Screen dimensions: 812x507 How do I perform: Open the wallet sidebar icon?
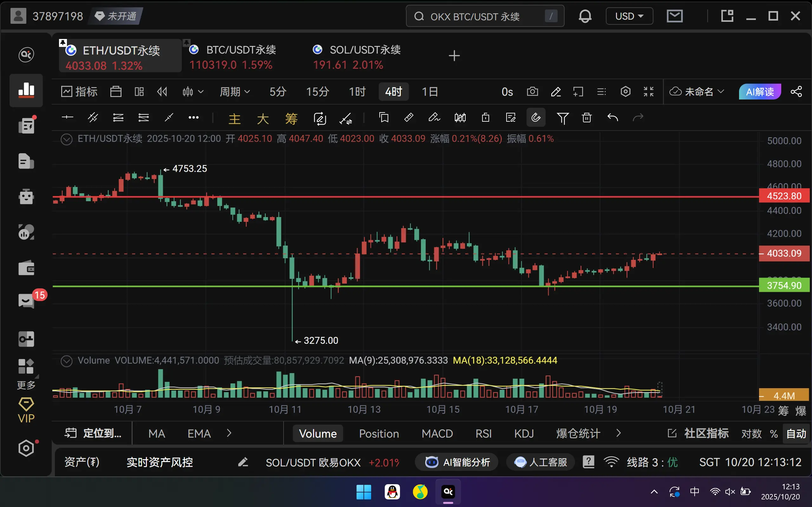[26, 268]
